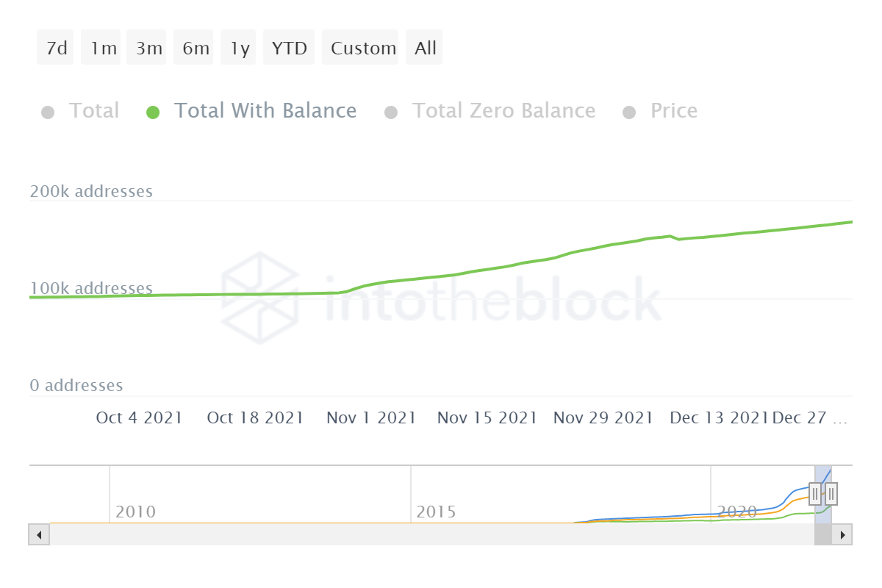Toggle the Total series legend
The image size is (882, 588).
click(93, 111)
